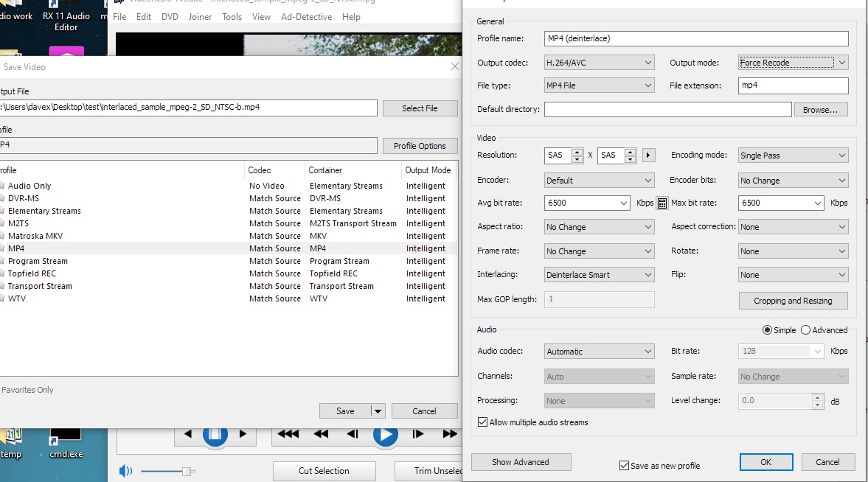Open the DVD menu
The width and height of the screenshot is (868, 482).
(170, 17)
